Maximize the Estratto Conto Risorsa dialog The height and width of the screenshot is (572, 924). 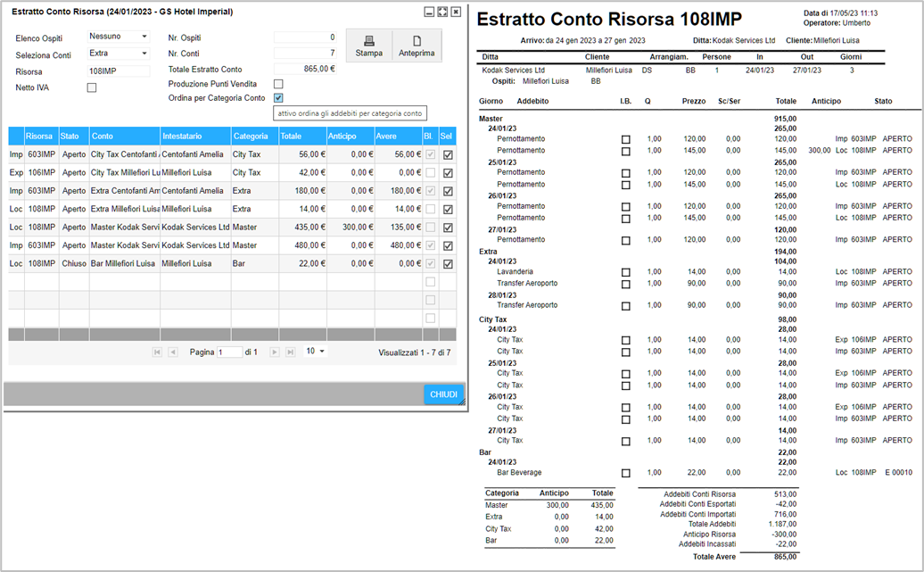point(442,12)
